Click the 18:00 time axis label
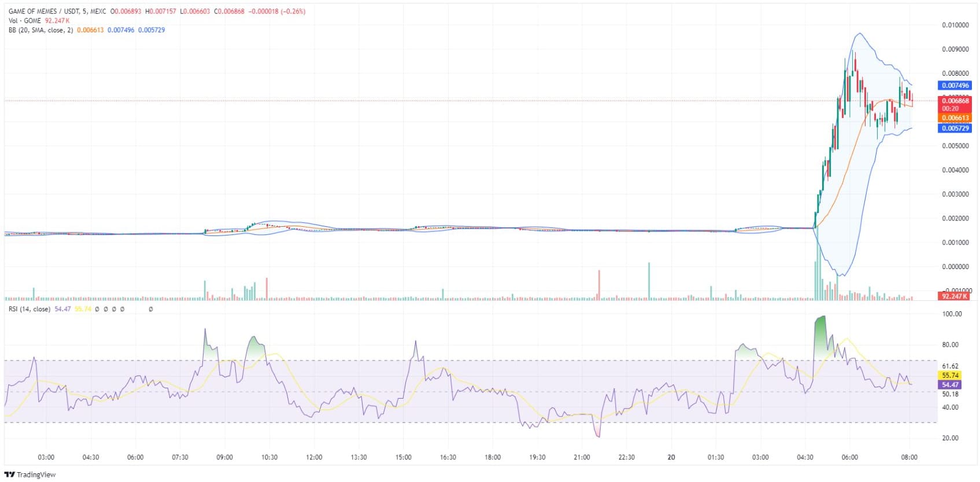 click(493, 458)
